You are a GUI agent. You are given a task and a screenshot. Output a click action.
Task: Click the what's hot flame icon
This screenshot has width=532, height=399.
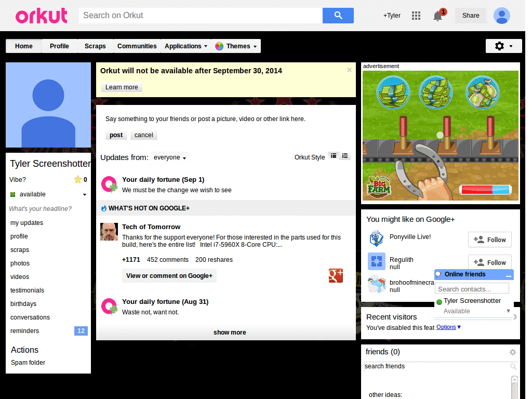[x=104, y=208]
